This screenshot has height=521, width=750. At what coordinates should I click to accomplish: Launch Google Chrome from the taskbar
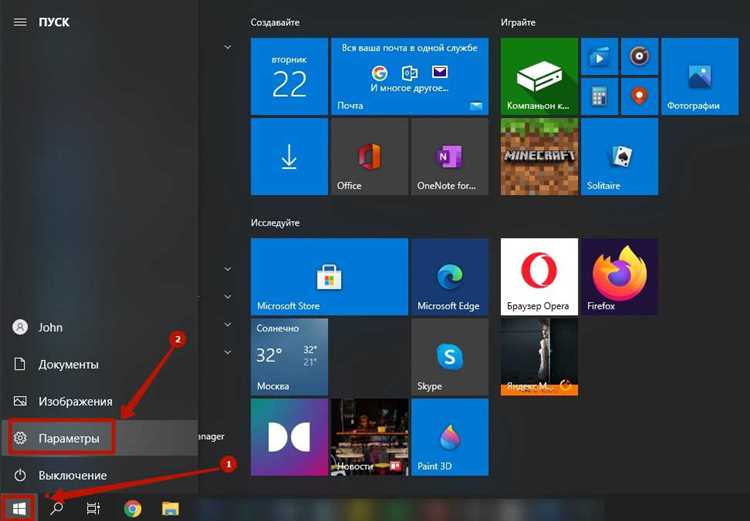click(132, 508)
